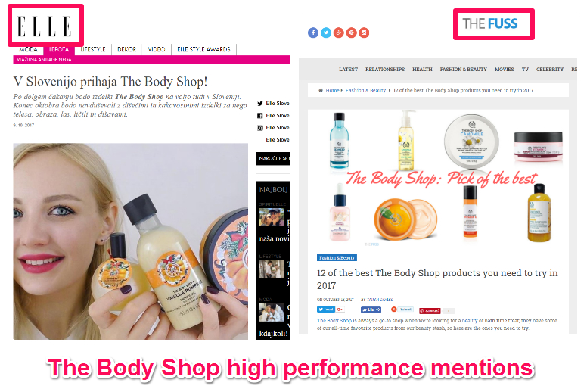Open The Fuss Twitter round icon

tap(326, 33)
